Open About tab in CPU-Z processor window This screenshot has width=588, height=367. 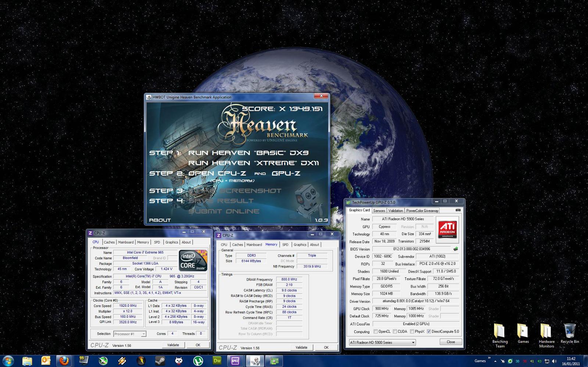pos(186,242)
